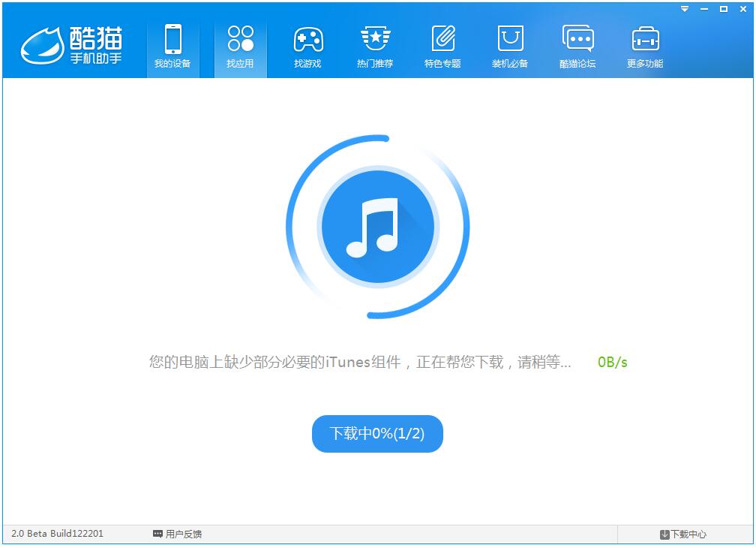
Task: Minimize the Kumao assistant window
Action: [704, 9]
